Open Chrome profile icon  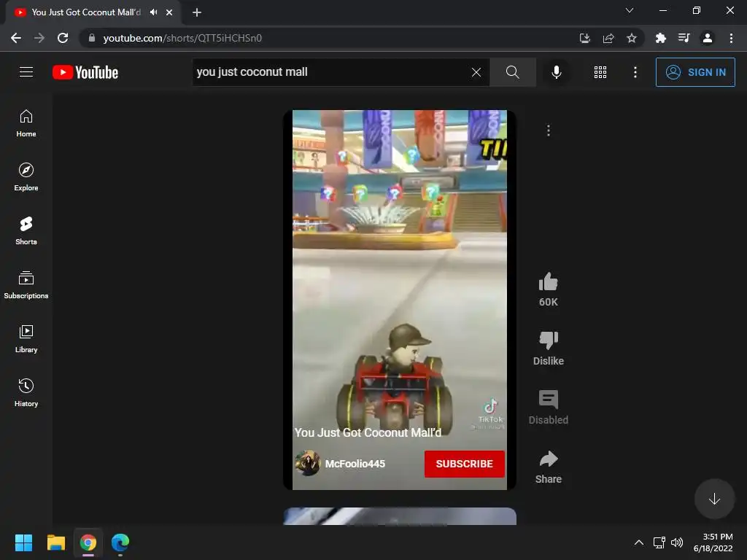(708, 38)
